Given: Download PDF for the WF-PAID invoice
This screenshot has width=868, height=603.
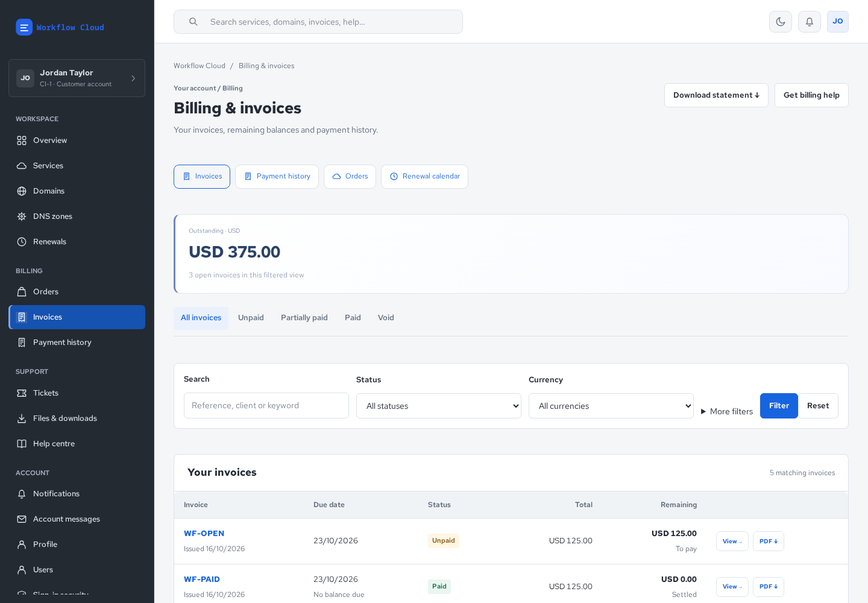Looking at the screenshot, I should click(769, 587).
